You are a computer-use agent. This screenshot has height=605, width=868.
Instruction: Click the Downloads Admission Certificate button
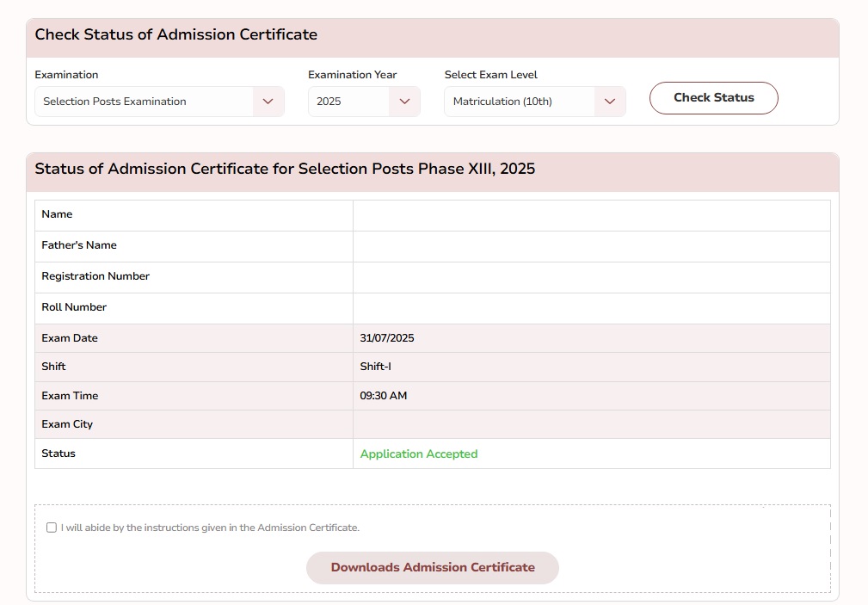click(433, 568)
